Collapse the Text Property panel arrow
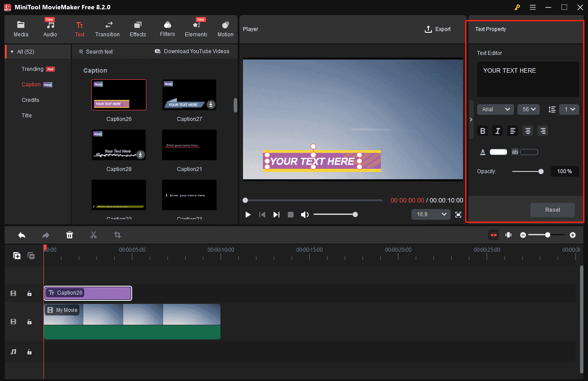 click(x=471, y=120)
